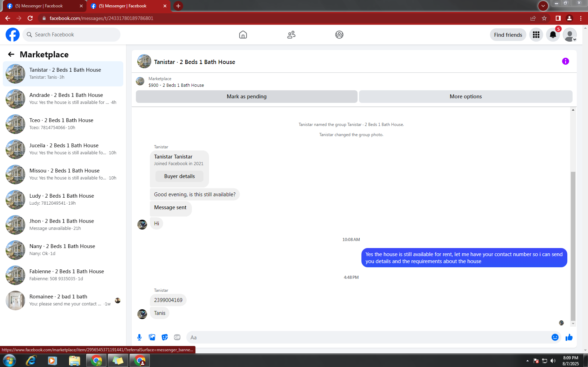Viewport: 588px width, 367px height.
Task: Open the Ludy 2 Beds 1 Bath conversation
Action: coord(63,200)
